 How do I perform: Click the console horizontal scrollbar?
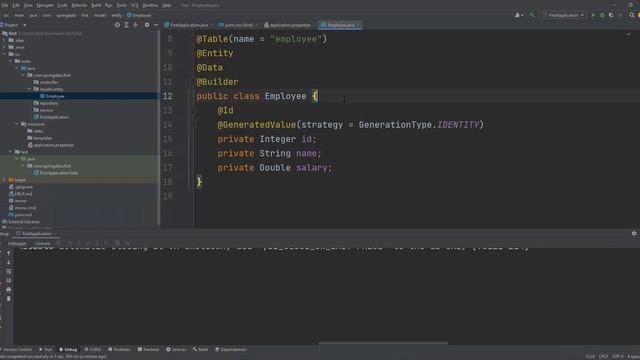pyautogui.click(x=383, y=343)
